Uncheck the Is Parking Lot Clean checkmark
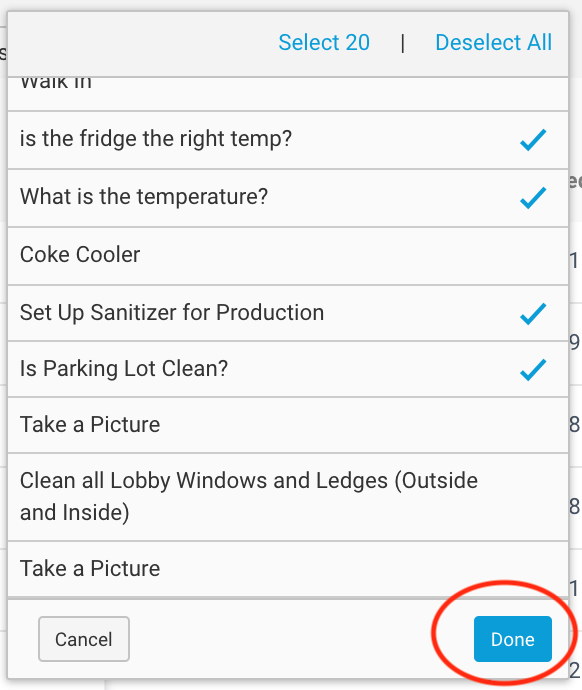582x690 pixels. coord(533,370)
